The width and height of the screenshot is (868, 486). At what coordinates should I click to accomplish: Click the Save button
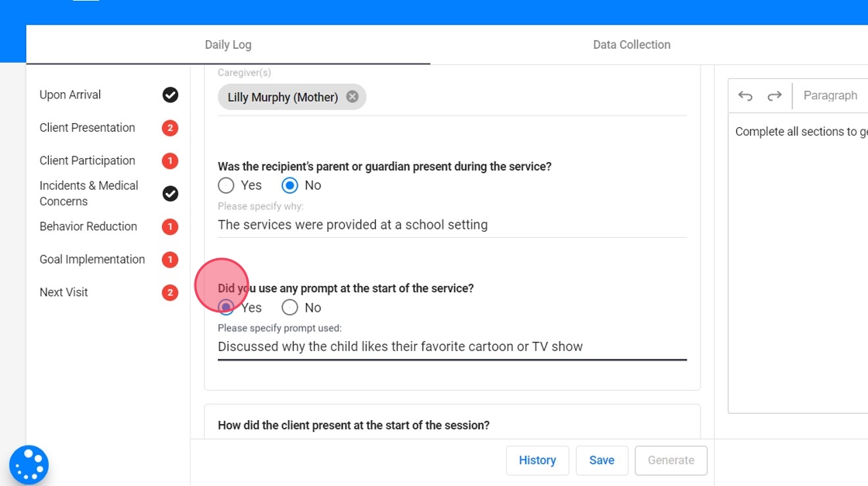click(x=601, y=460)
